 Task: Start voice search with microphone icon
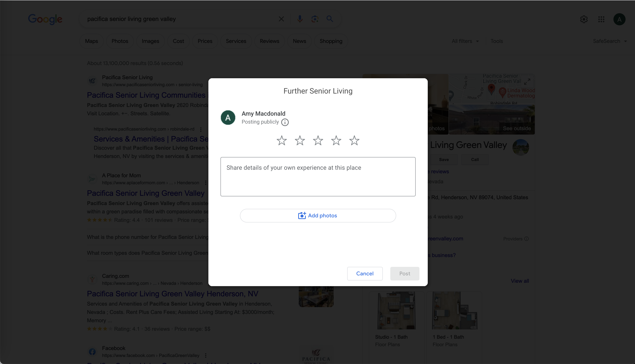300,19
